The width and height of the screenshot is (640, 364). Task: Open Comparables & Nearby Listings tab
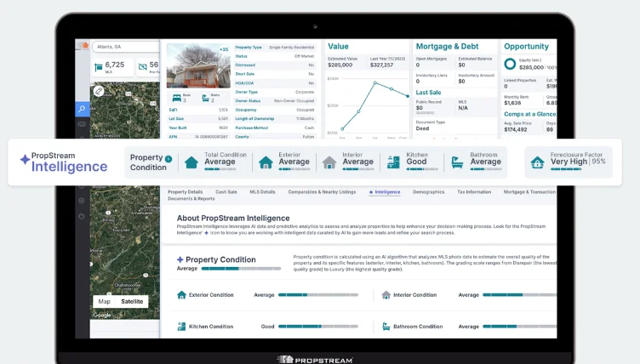pos(322,192)
